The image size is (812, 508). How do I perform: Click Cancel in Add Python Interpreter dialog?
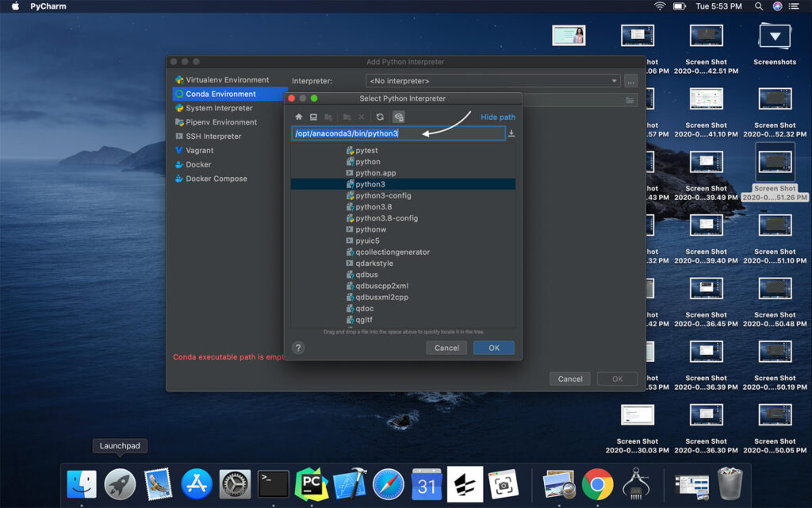pos(570,379)
